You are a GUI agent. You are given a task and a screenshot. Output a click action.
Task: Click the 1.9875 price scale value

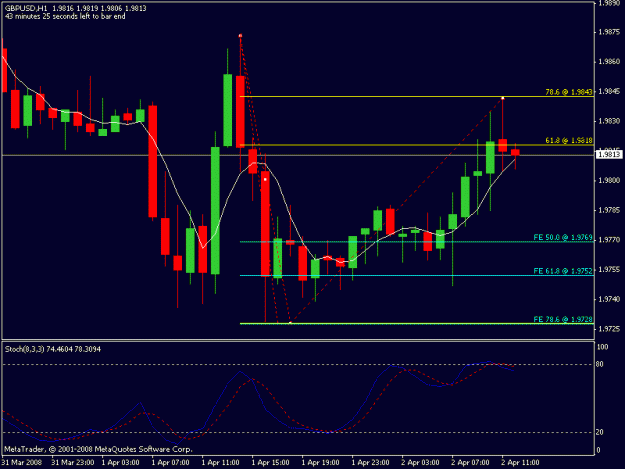click(609, 32)
